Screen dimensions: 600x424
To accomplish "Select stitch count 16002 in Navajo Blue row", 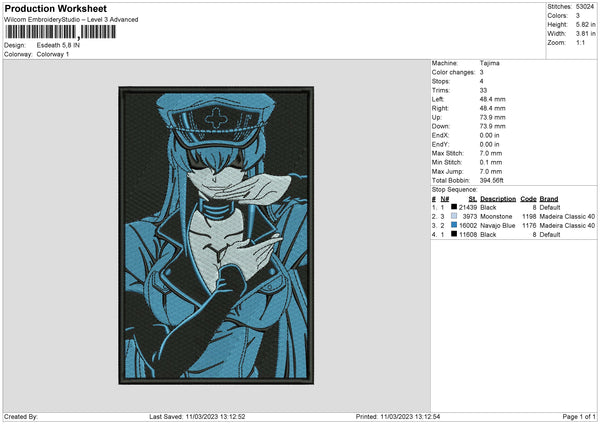I will coord(468,226).
